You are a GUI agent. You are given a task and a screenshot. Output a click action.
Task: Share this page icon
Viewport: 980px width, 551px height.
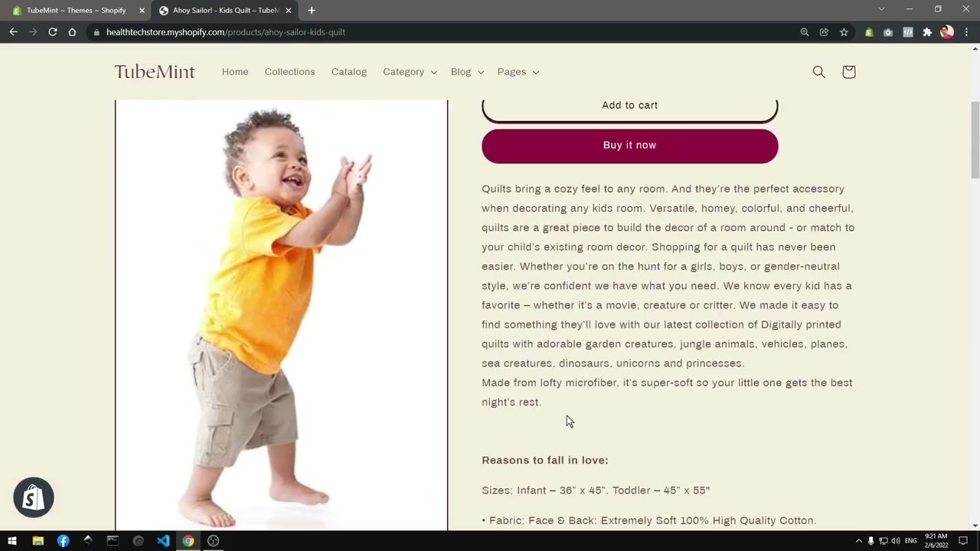824,32
